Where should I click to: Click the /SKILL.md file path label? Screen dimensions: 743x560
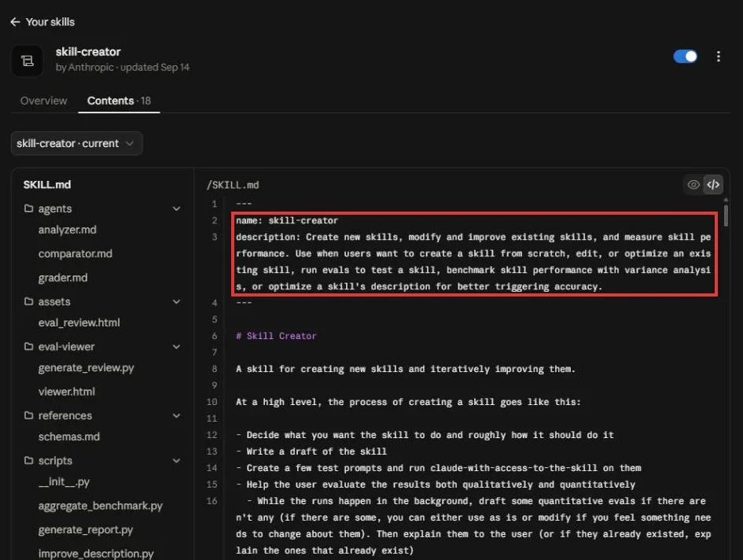pos(233,185)
